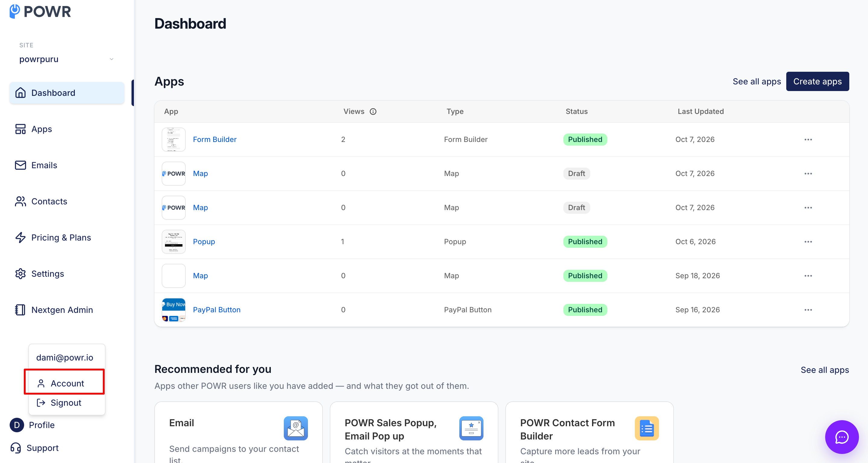Viewport: 868px width, 463px height.
Task: Open the POWR Contact Form Builder card title
Action: pos(567,429)
